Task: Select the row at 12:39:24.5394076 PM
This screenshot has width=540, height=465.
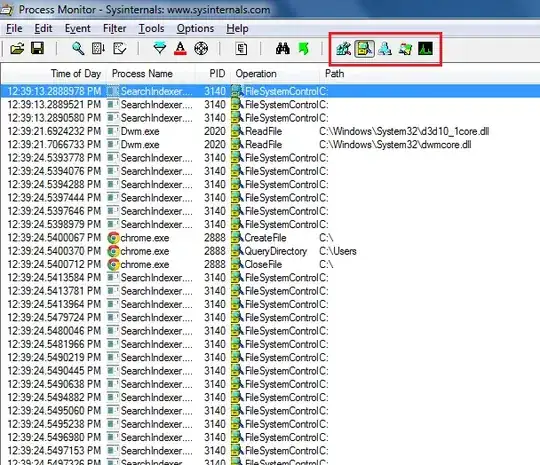Action: pyautogui.click(x=270, y=171)
